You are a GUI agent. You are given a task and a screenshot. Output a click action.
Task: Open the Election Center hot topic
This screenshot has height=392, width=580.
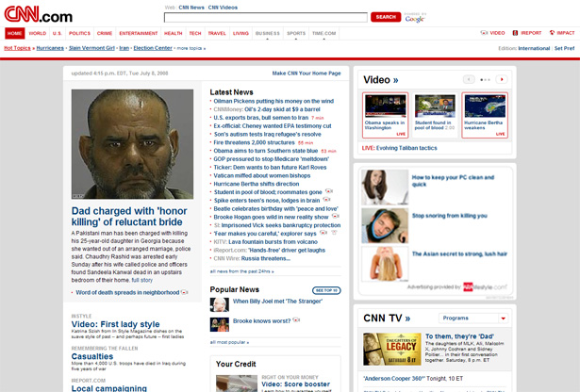coord(153,48)
